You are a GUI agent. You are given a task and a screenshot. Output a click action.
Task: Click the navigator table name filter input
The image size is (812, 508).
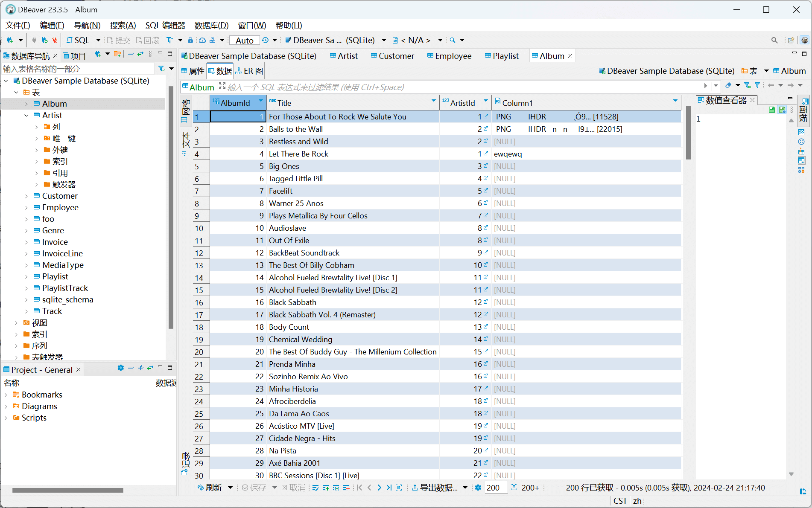78,69
